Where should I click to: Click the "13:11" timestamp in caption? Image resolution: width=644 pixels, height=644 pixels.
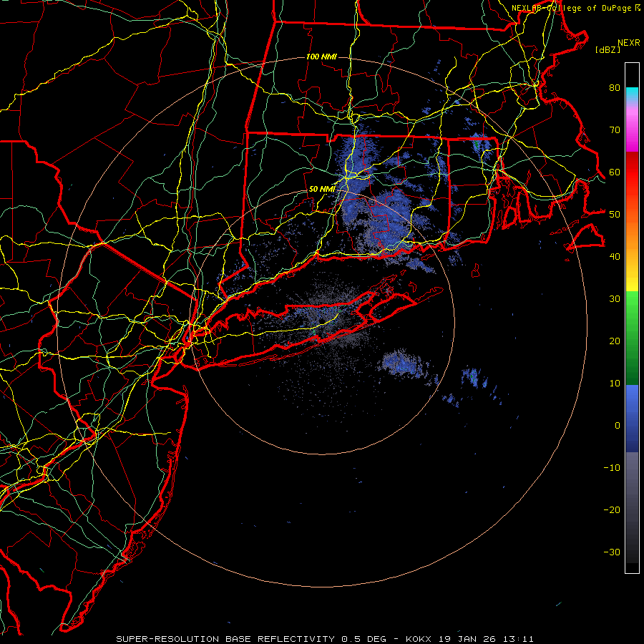(x=519, y=639)
